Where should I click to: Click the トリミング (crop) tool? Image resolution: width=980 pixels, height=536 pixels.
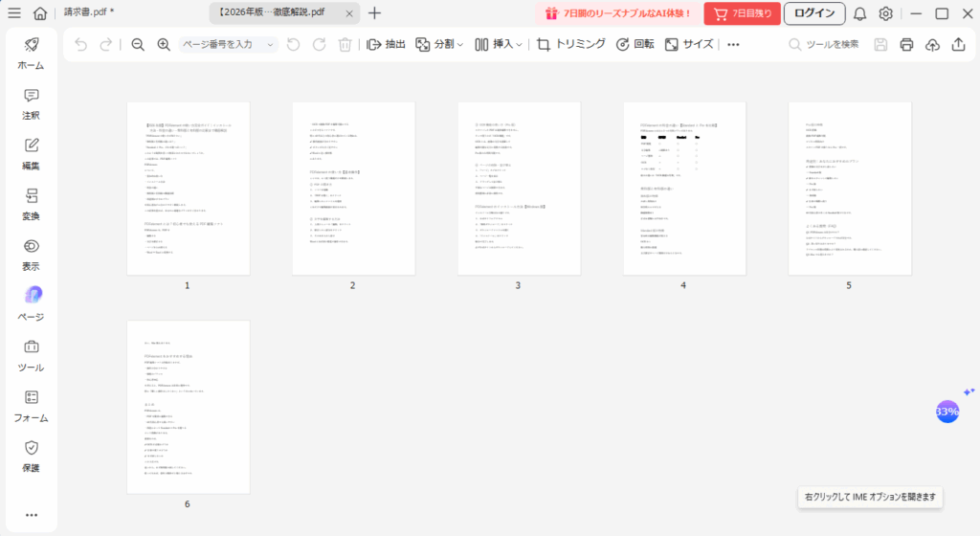click(571, 45)
